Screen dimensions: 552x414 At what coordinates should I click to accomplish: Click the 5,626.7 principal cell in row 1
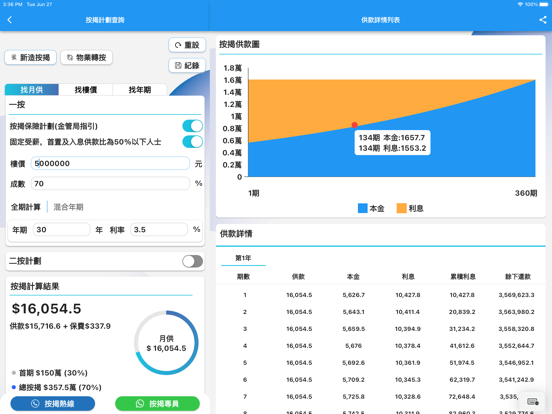tap(353, 295)
